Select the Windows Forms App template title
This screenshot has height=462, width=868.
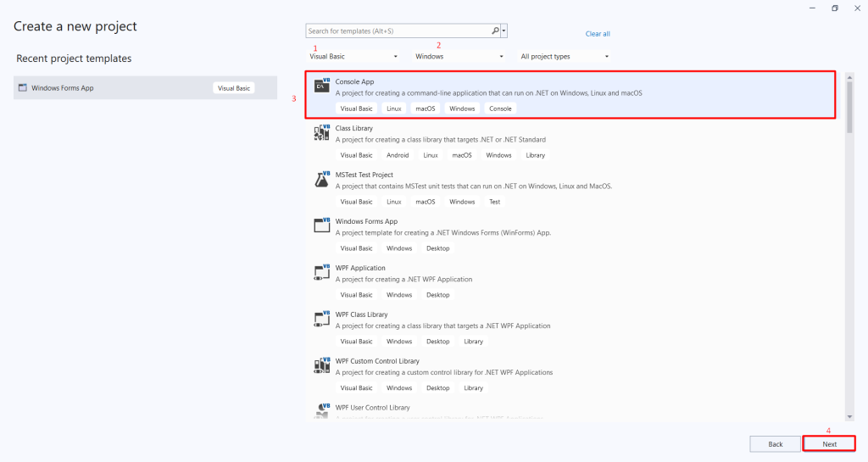[x=366, y=220]
